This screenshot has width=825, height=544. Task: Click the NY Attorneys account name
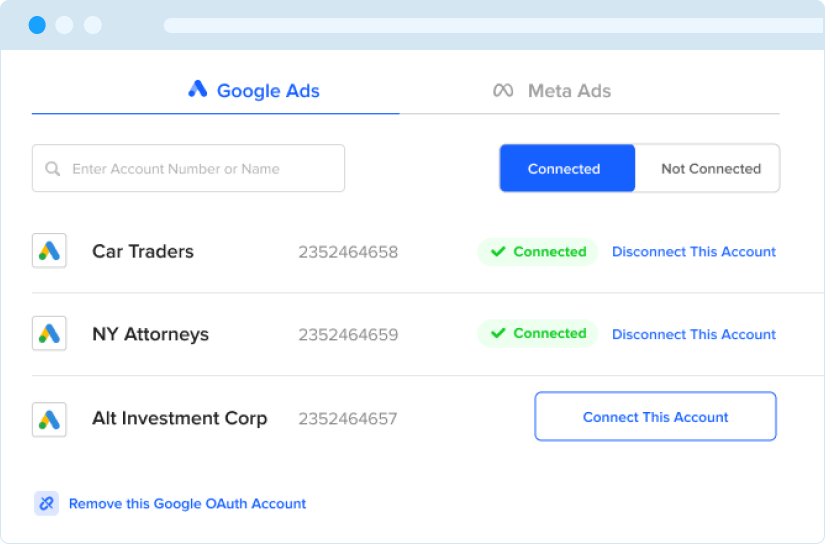pos(150,335)
